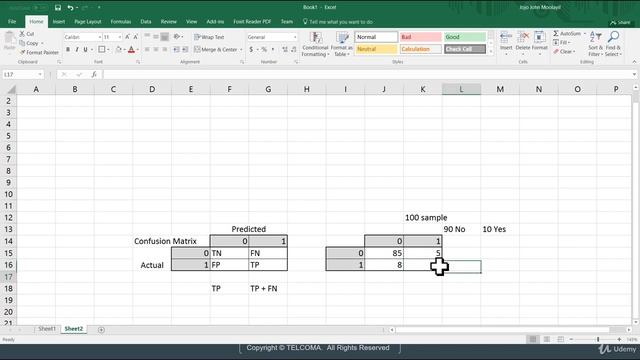The image size is (640, 360).
Task: Switch to the Data tab
Action: pyautogui.click(x=146, y=22)
